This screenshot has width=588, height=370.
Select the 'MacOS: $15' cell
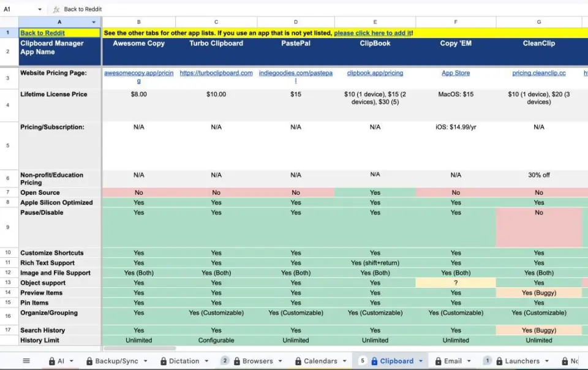coord(456,105)
